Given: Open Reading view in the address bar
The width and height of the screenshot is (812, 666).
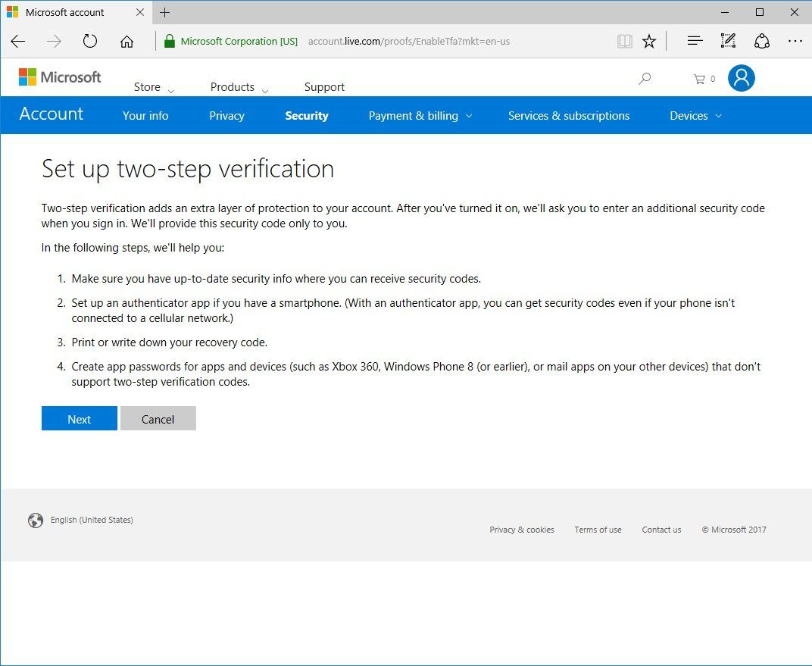Looking at the screenshot, I should (624, 42).
